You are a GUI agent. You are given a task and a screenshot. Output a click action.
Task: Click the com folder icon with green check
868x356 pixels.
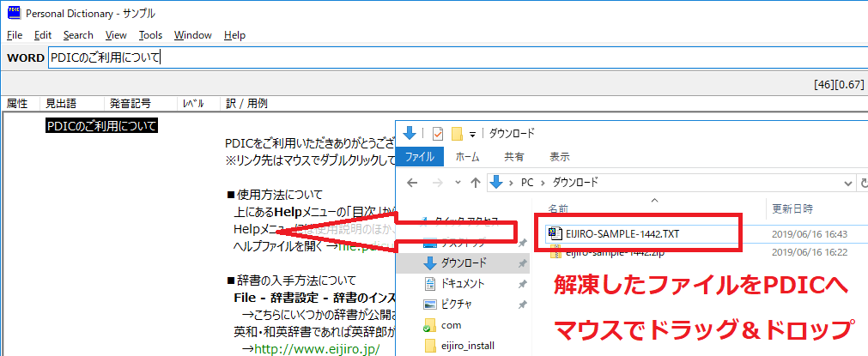coord(430,325)
